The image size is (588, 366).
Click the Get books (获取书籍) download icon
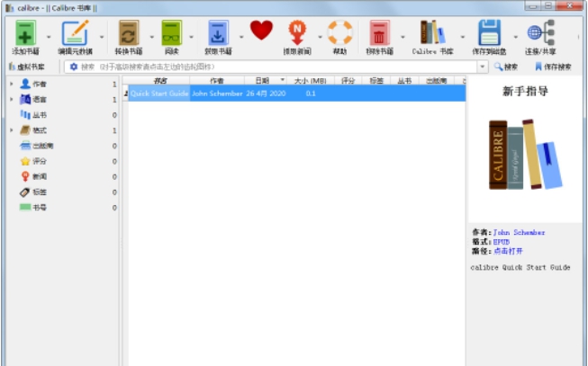pos(218,33)
